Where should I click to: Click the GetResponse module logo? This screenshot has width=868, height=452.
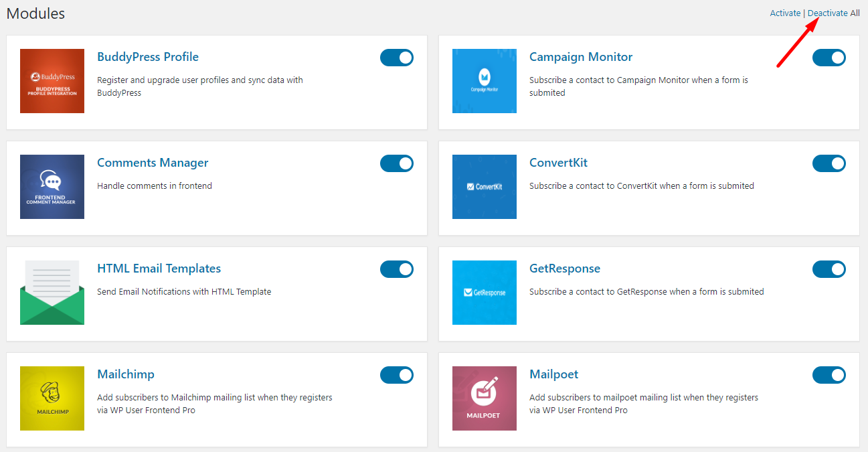(485, 293)
